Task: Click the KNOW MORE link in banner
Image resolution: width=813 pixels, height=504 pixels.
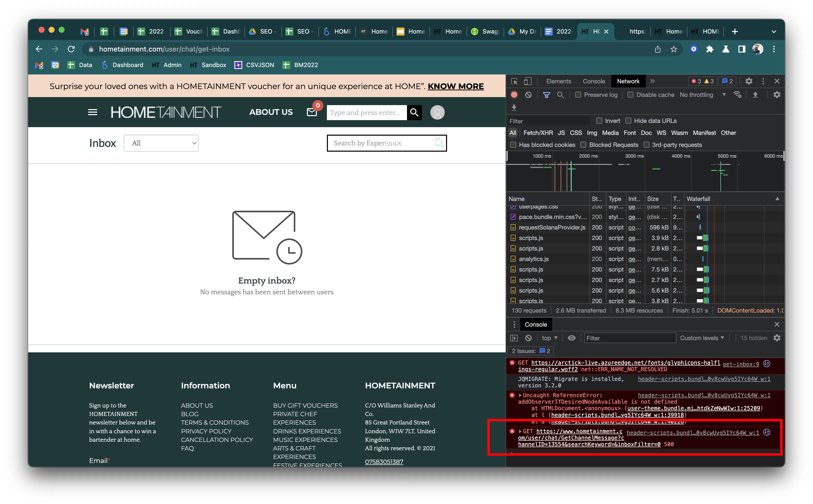Action: click(455, 86)
